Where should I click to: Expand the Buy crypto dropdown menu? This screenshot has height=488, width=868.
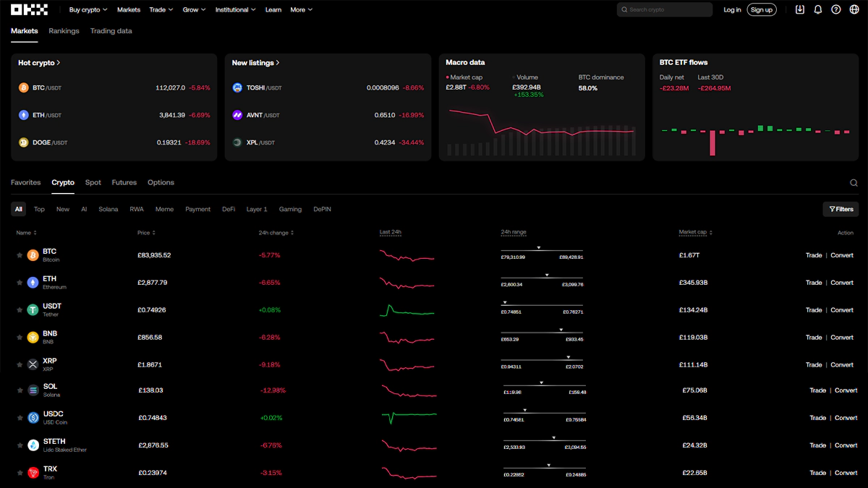pyautogui.click(x=88, y=9)
